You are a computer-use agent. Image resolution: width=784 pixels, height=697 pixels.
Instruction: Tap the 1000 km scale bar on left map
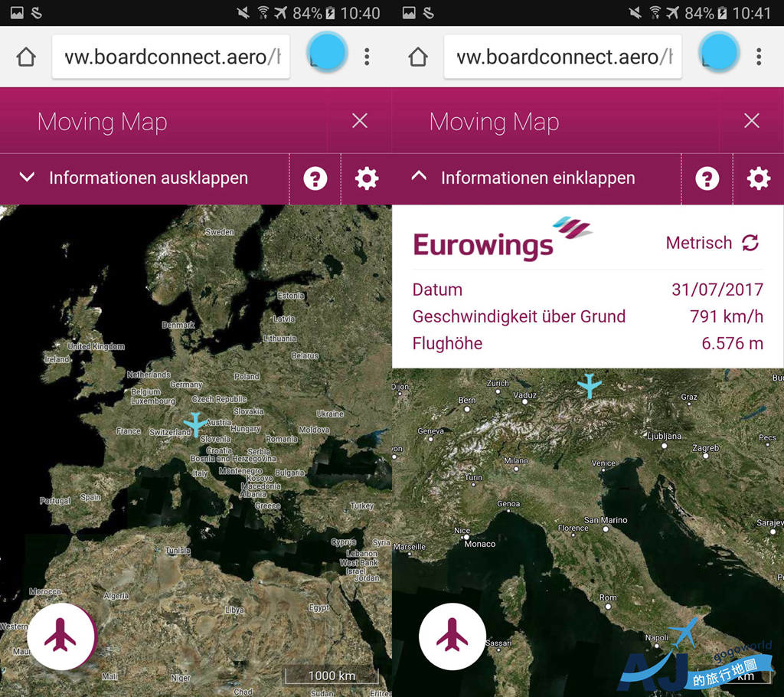pos(332,676)
